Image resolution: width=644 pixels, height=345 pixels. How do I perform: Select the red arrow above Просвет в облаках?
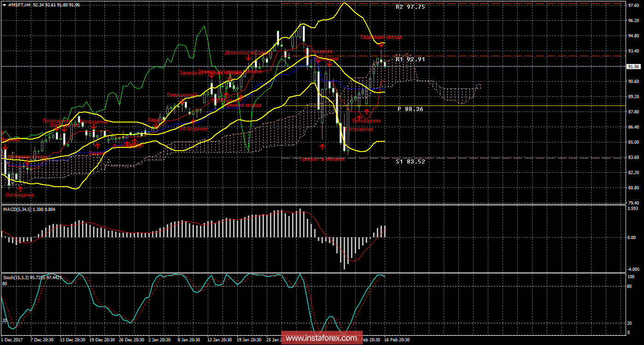(322, 146)
